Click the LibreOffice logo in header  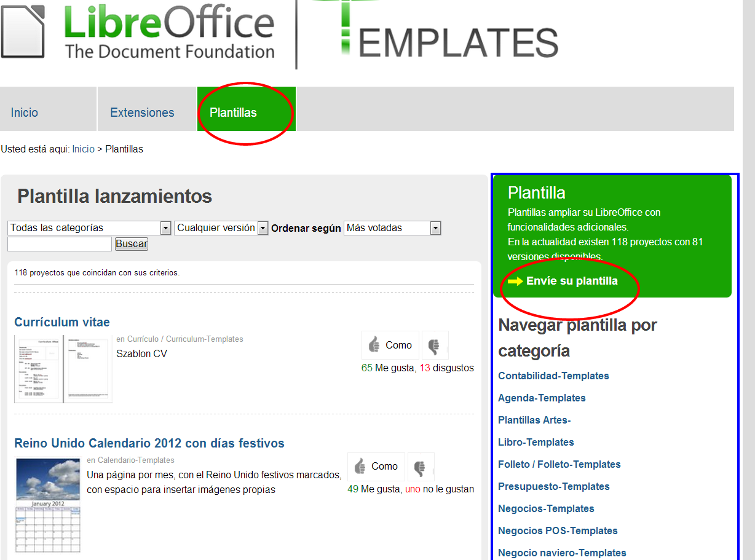pyautogui.click(x=138, y=31)
